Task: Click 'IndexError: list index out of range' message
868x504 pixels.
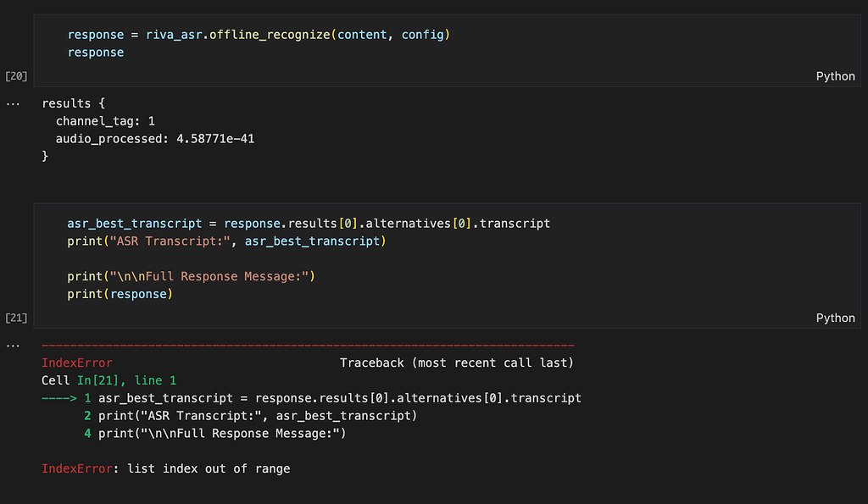Action: 165,468
